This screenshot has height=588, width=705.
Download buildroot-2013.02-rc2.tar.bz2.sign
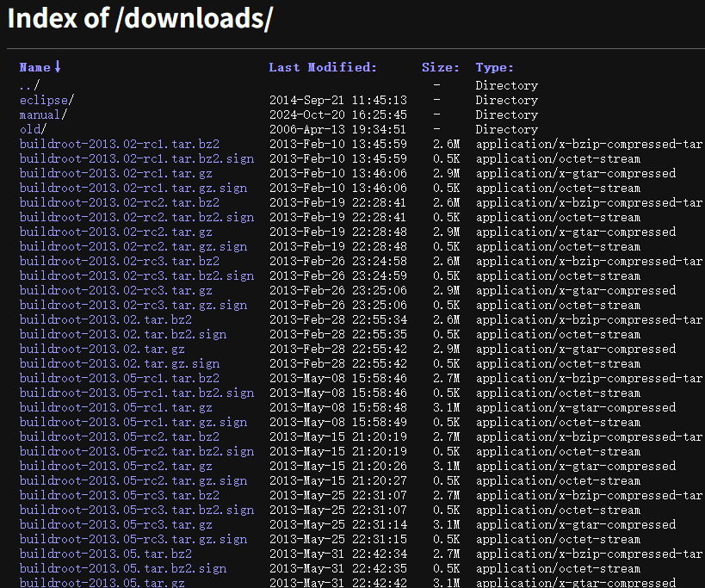tap(137, 217)
